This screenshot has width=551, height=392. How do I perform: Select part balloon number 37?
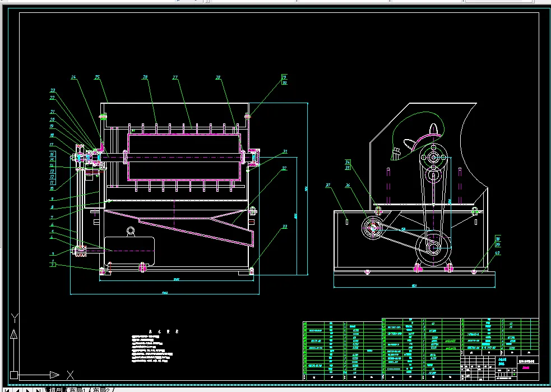(328, 185)
